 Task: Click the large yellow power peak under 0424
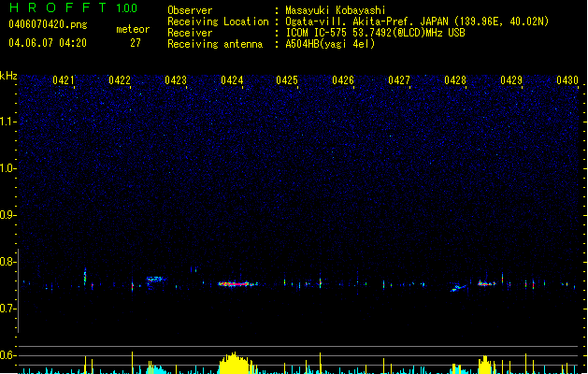[236, 363]
